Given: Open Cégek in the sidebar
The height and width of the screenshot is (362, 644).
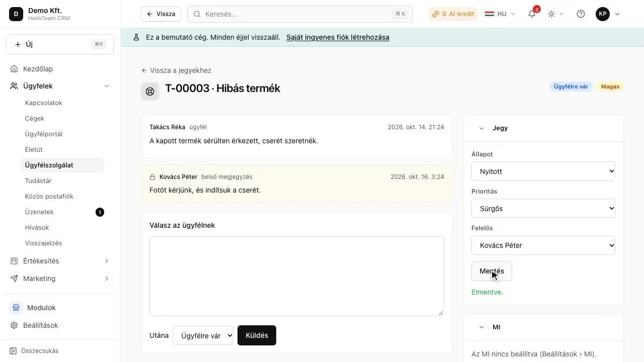Looking at the screenshot, I should (62, 118).
